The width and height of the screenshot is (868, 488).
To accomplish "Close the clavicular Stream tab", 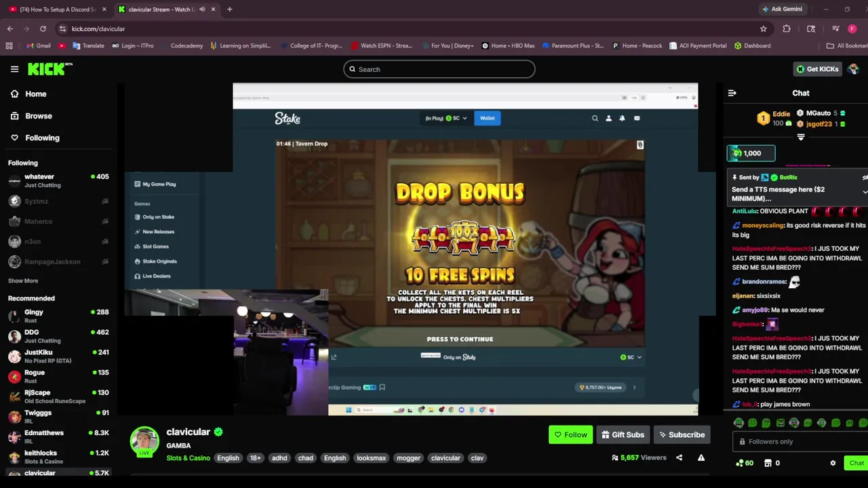I will coord(214,9).
